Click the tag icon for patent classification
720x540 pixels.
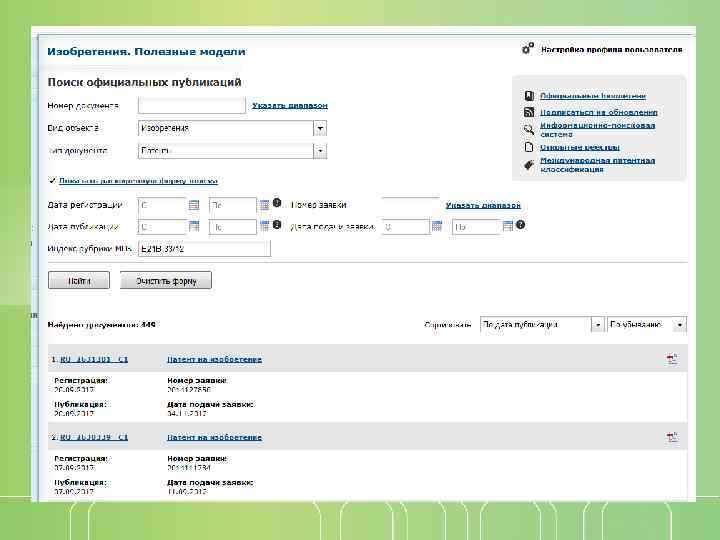529,164
